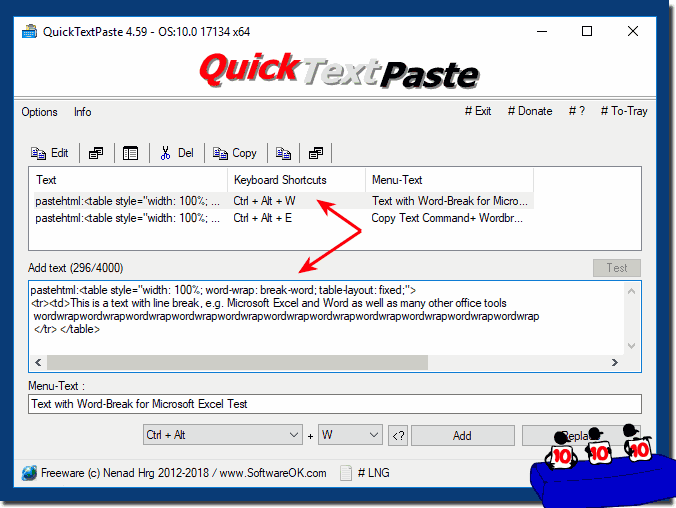
Task: Click the text box scroll-down arrow
Action: (x=632, y=345)
